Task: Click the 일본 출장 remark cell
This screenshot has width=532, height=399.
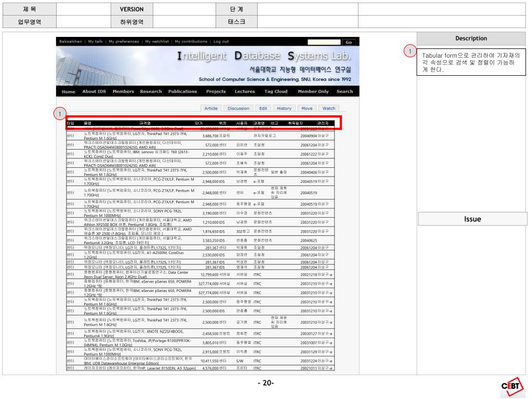Action: tap(279, 172)
